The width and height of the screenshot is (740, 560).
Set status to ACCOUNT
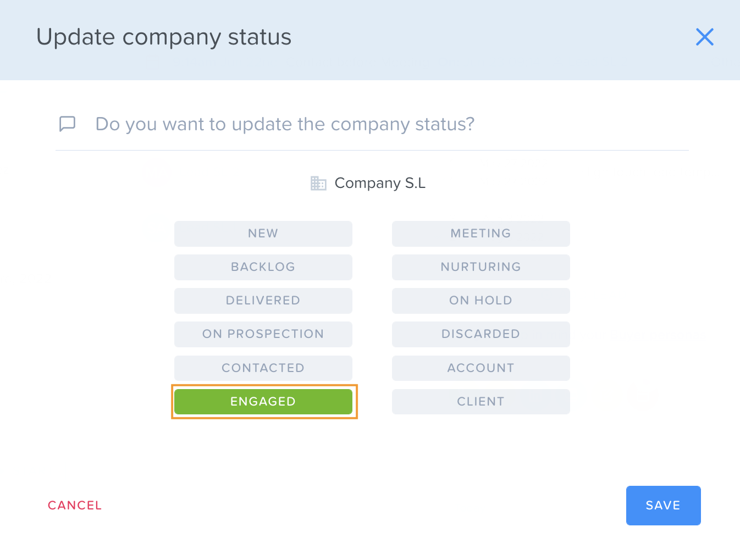pyautogui.click(x=481, y=368)
